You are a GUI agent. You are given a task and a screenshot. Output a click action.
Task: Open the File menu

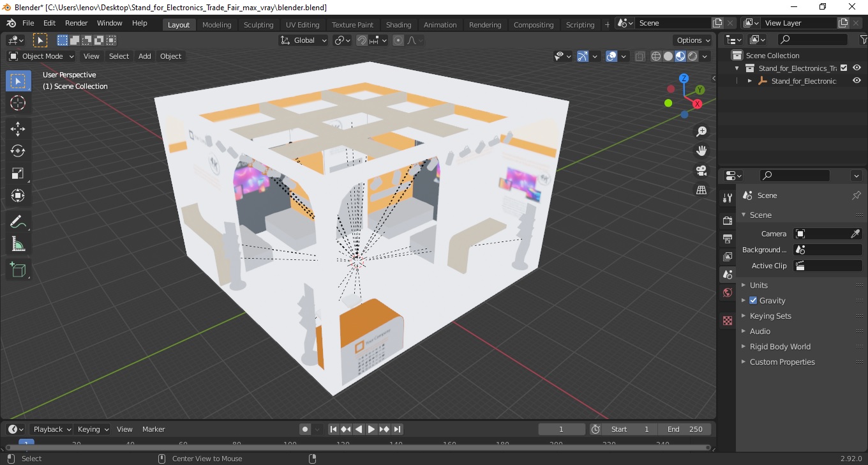click(x=28, y=23)
